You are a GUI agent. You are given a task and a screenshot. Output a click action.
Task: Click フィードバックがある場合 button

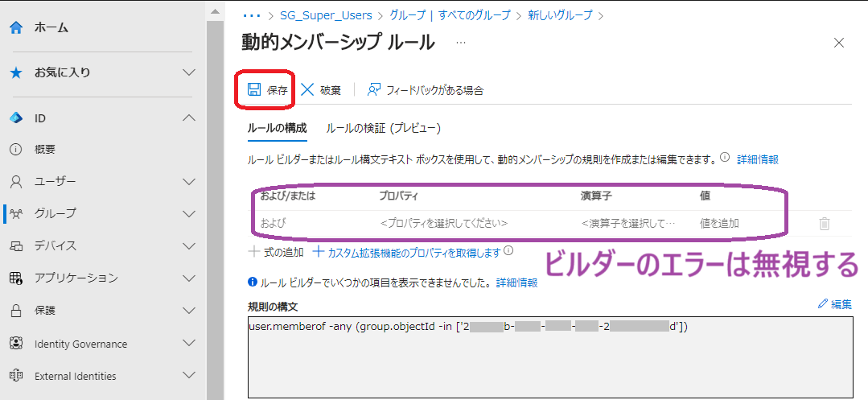(x=426, y=90)
